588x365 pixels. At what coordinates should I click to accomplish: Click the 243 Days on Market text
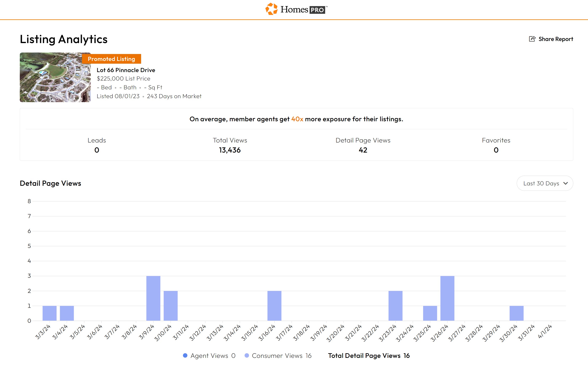174,96
